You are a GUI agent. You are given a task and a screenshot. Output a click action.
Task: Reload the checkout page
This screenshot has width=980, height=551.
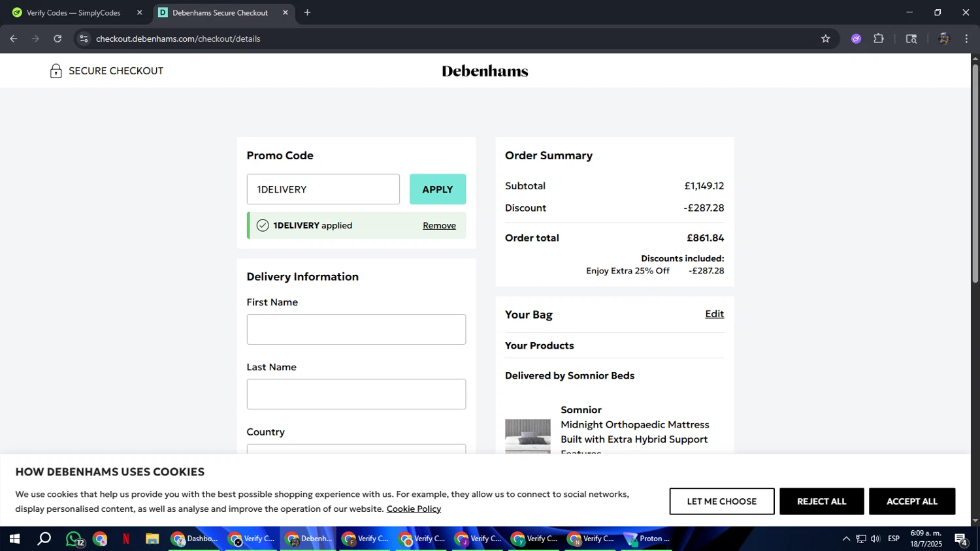(57, 39)
